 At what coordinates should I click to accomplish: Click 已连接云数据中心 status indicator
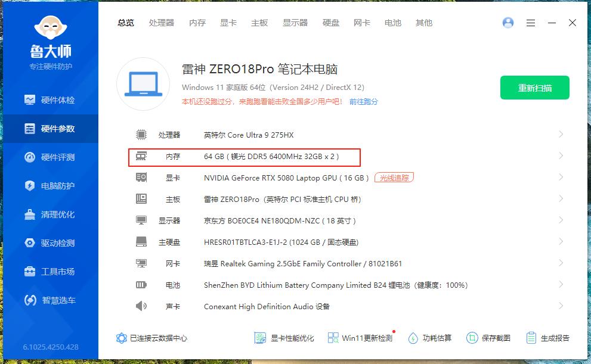click(151, 338)
